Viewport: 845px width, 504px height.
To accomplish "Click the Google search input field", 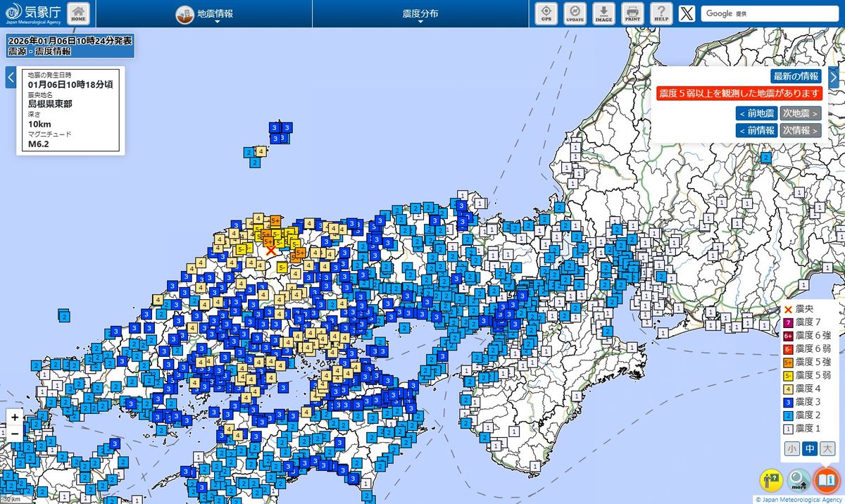I will [x=769, y=13].
